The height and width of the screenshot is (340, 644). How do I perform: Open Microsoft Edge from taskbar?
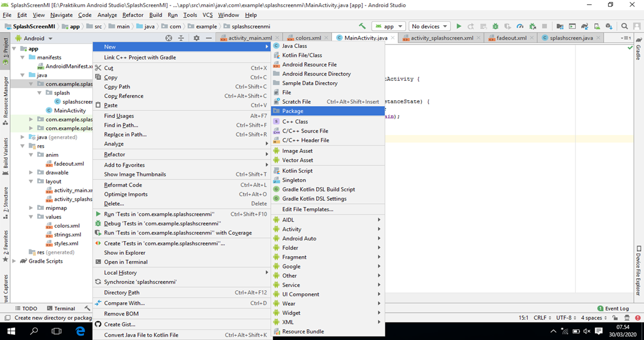[80, 331]
